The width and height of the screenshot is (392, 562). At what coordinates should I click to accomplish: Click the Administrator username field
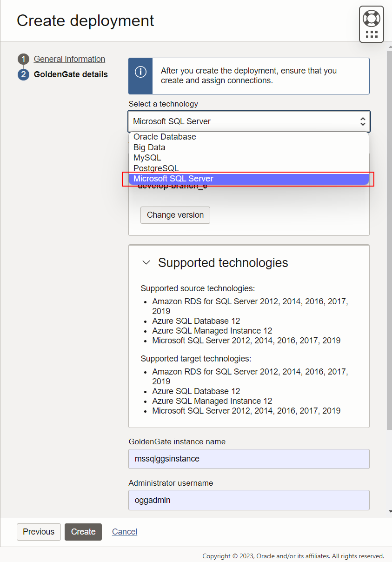(x=249, y=500)
